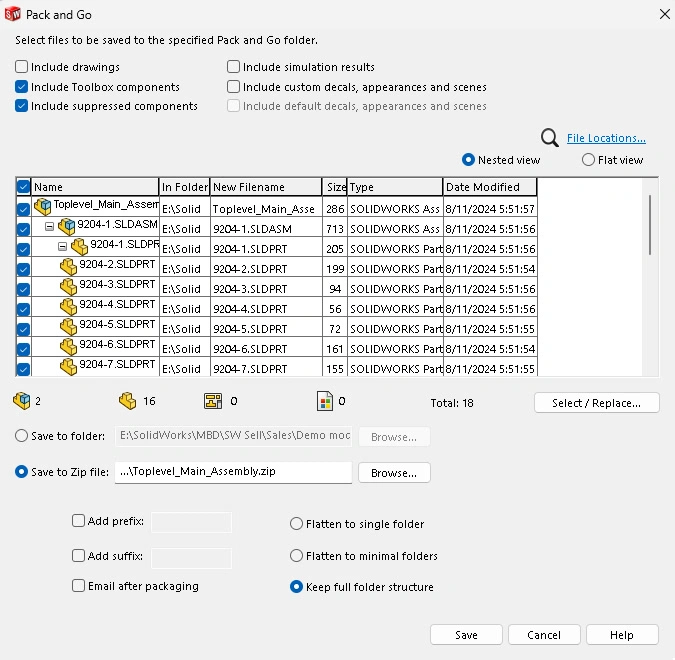Enable the Add prefix checkbox
The image size is (675, 660).
(x=78, y=521)
